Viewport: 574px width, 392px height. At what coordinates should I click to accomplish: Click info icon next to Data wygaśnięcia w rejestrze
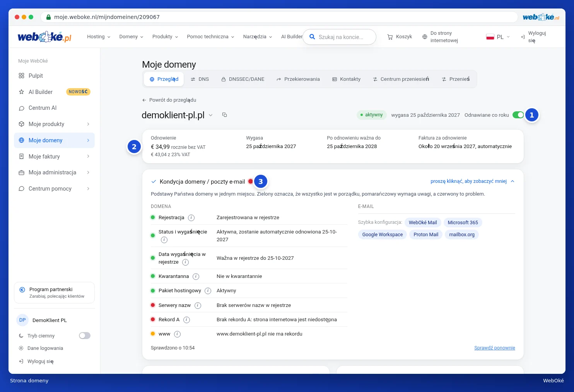(185, 262)
